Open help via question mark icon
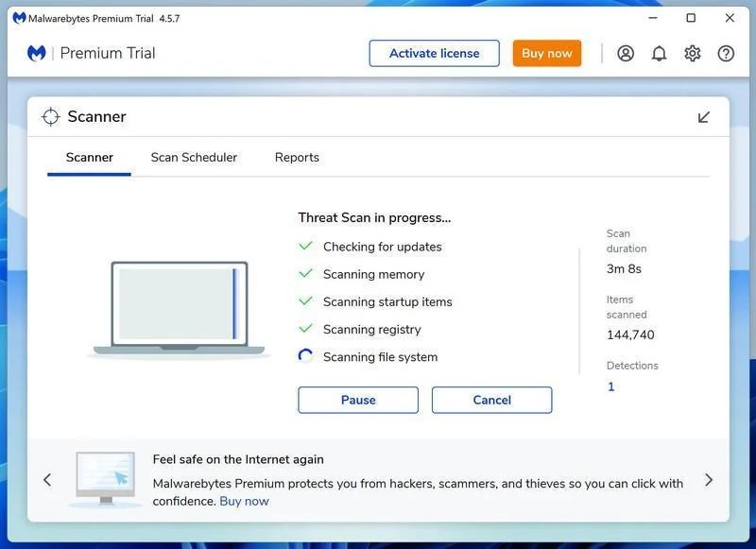The width and height of the screenshot is (756, 549). coord(726,53)
